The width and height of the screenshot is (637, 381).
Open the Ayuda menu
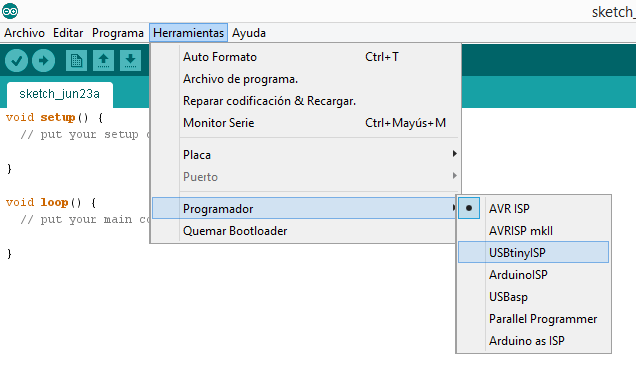(x=249, y=33)
